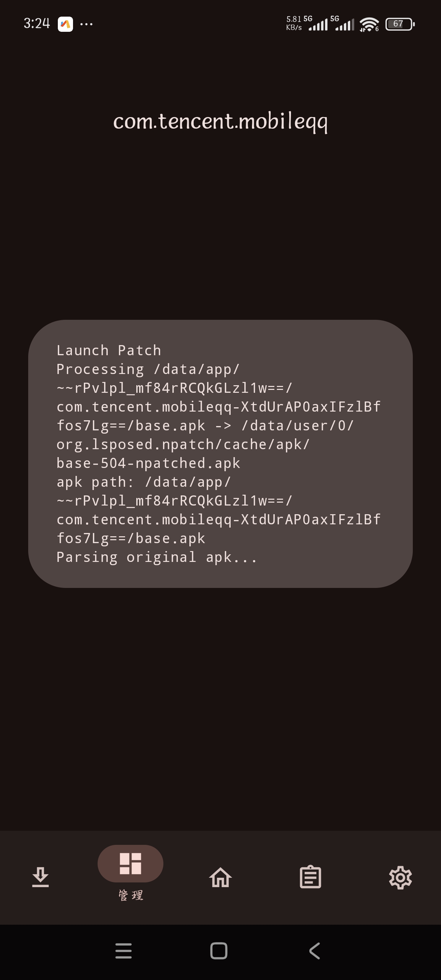Open the settings gear tab
The image size is (441, 980).
(400, 877)
